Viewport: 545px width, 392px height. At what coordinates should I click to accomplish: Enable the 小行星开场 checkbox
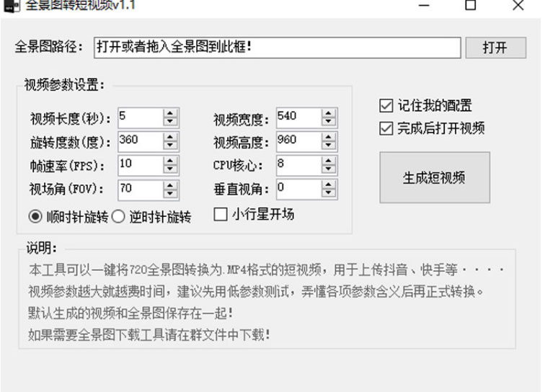click(x=221, y=214)
